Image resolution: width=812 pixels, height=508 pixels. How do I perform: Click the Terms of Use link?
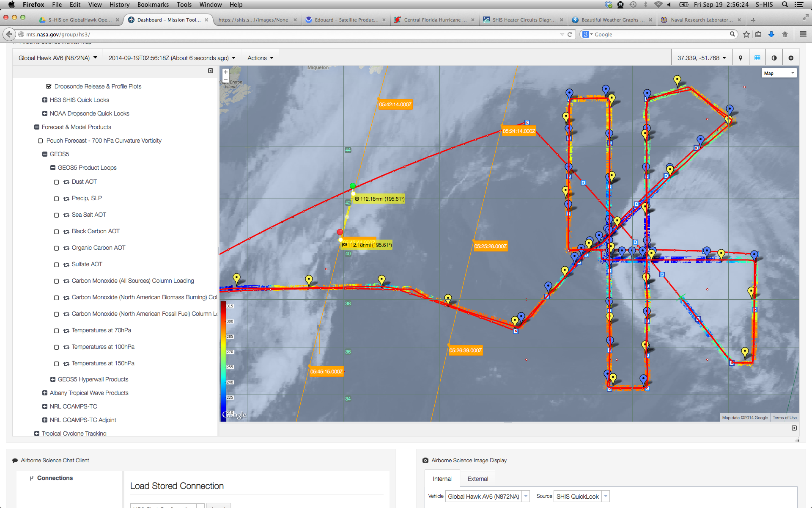tap(785, 418)
